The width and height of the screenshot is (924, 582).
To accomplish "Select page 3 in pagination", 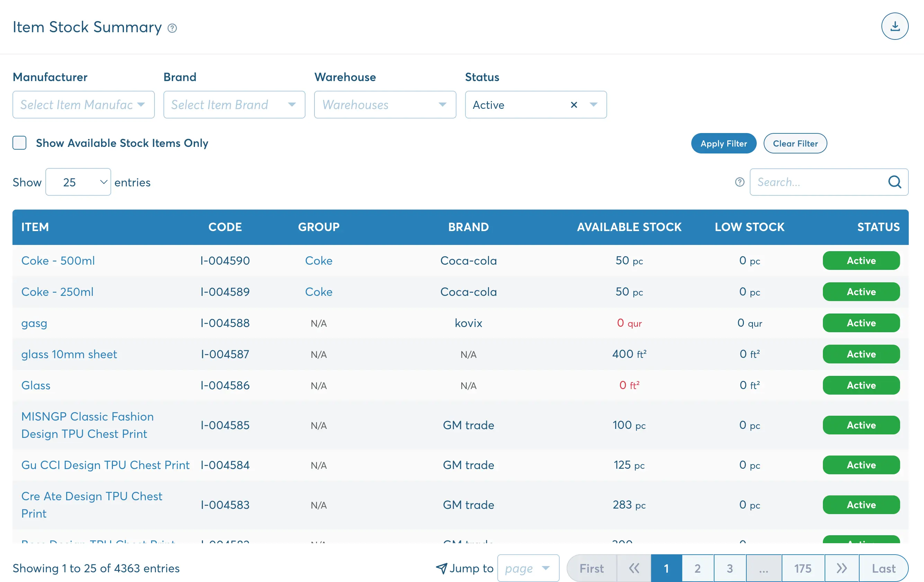I will tap(729, 568).
